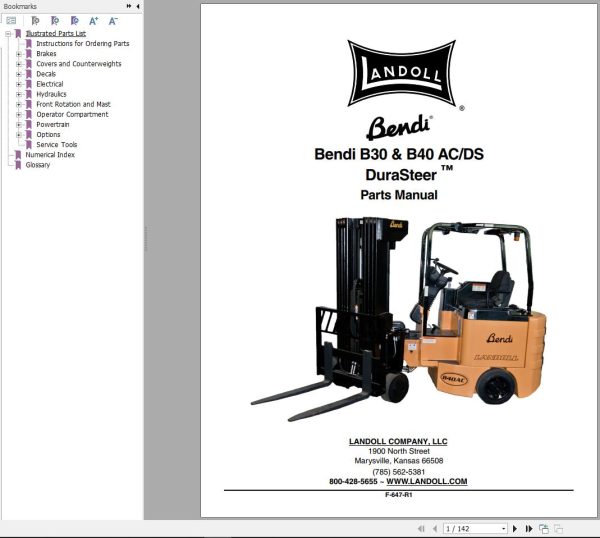This screenshot has width=600, height=538.
Task: Click the greyed-out view icon at far right
Action: 558,529
